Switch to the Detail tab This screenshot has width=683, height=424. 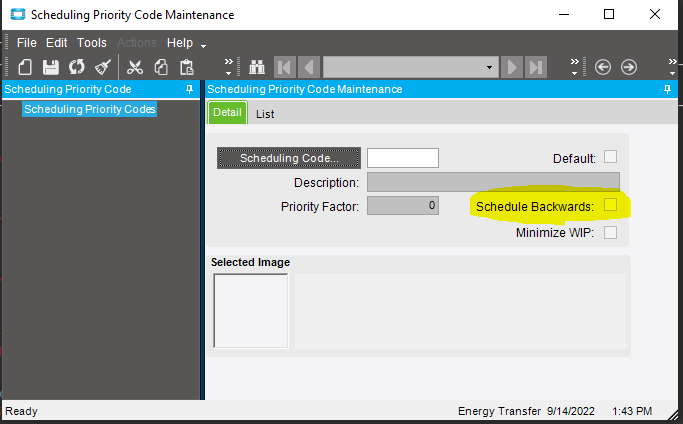click(227, 112)
